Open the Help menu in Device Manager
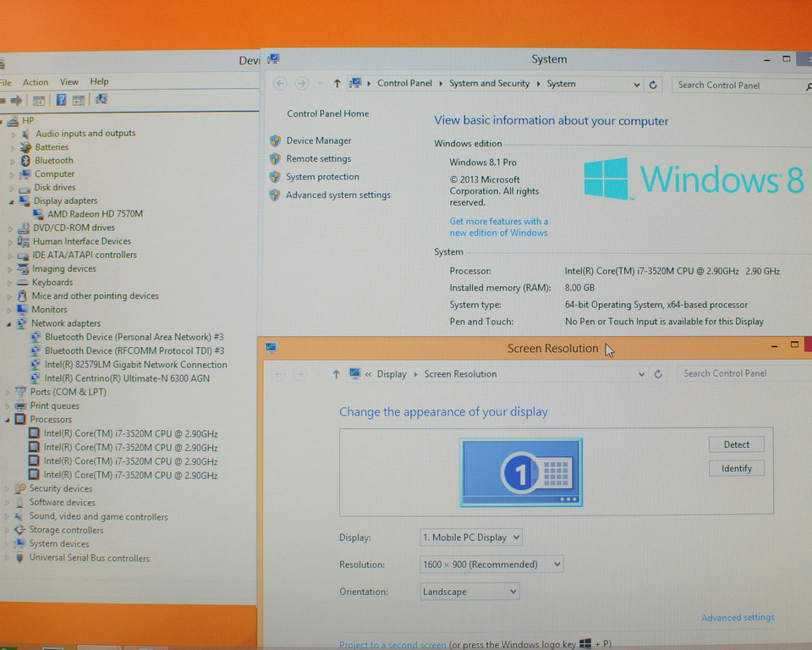 pos(99,81)
